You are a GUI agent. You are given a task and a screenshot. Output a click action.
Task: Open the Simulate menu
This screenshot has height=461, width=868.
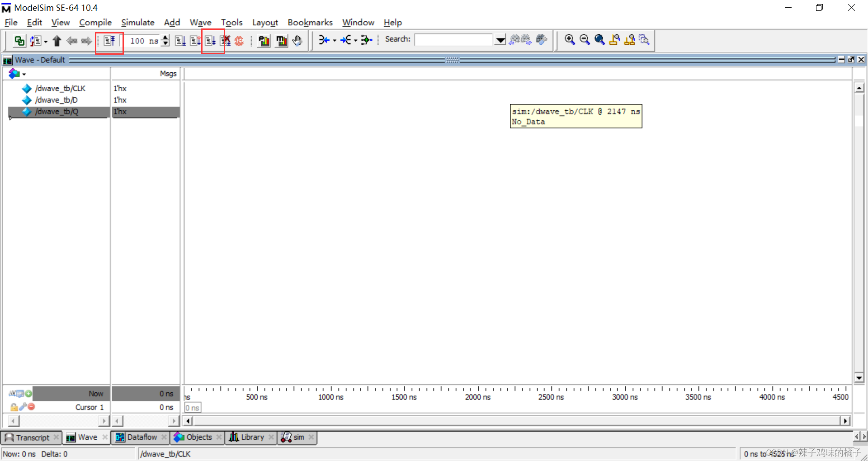point(137,22)
